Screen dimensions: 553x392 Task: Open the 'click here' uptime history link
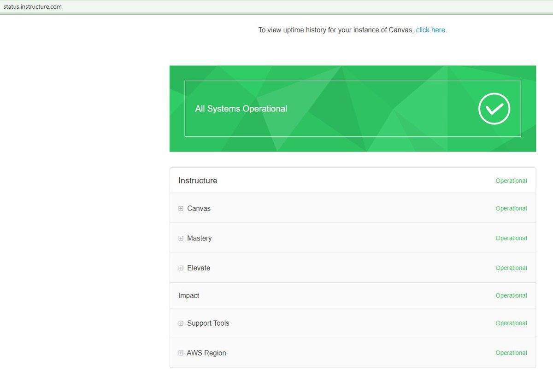pyautogui.click(x=431, y=30)
